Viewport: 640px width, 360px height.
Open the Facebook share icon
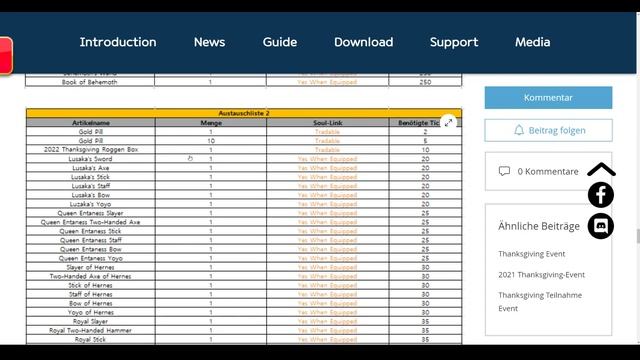click(600, 195)
